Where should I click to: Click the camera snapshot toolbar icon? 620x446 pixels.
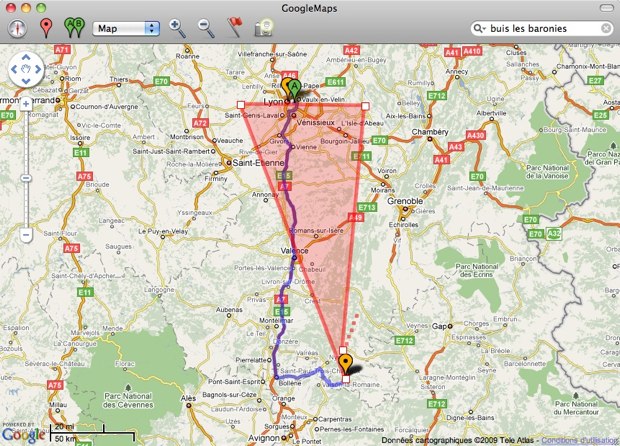coord(264,28)
